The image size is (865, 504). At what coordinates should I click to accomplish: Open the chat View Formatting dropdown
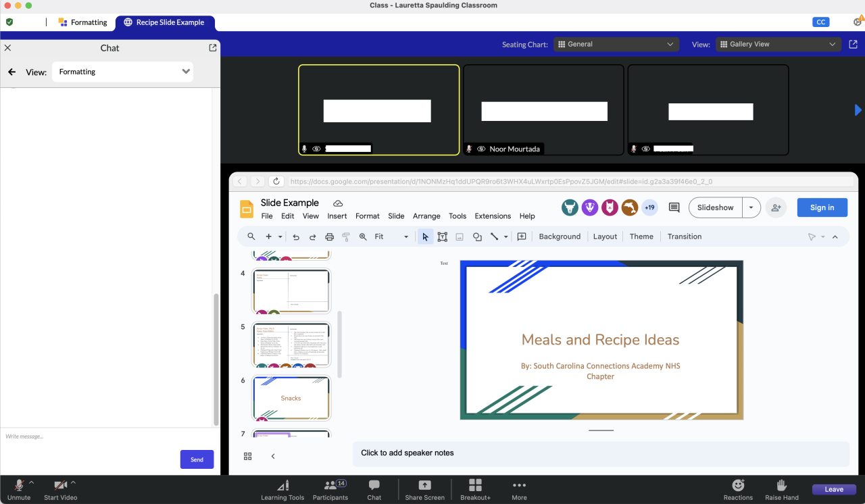click(122, 72)
